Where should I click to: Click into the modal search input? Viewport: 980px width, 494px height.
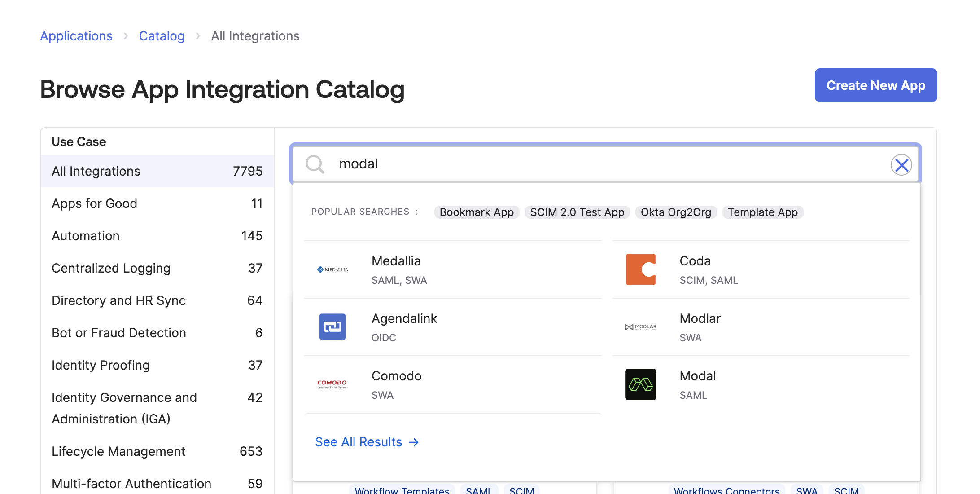tap(583, 164)
